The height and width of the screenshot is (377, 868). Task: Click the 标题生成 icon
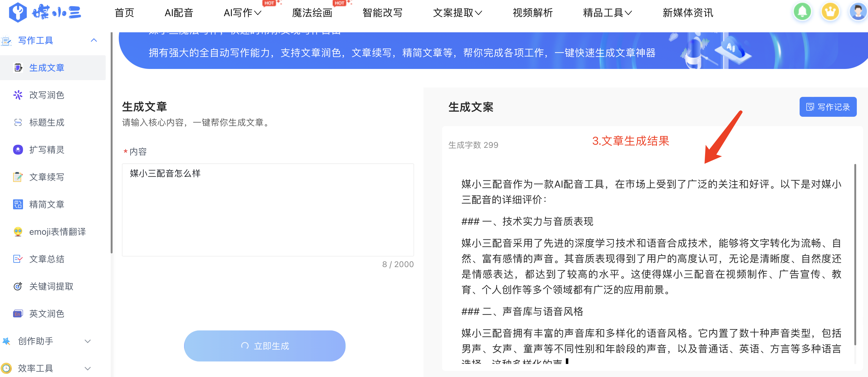tap(18, 122)
